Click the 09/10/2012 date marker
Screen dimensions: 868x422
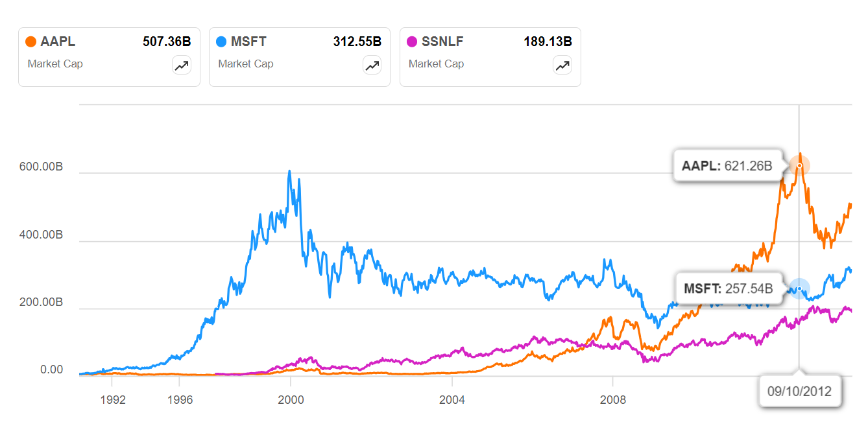799,392
